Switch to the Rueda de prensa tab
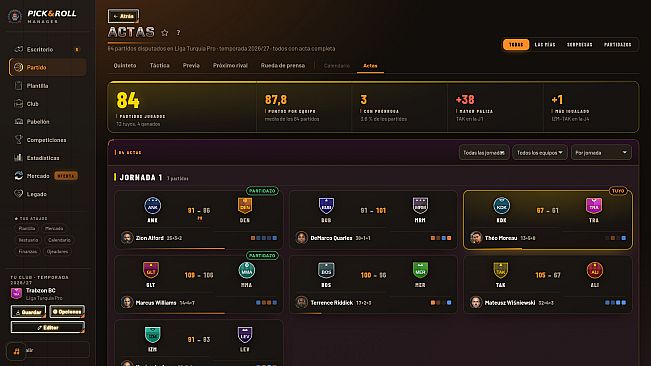Screen dimensions: 651x366 [283, 66]
